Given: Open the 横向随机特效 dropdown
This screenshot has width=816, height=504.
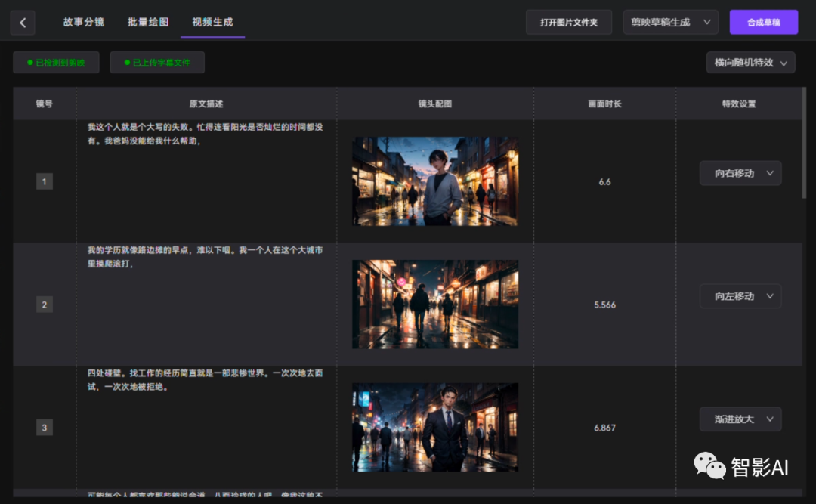Looking at the screenshot, I should 750,63.
